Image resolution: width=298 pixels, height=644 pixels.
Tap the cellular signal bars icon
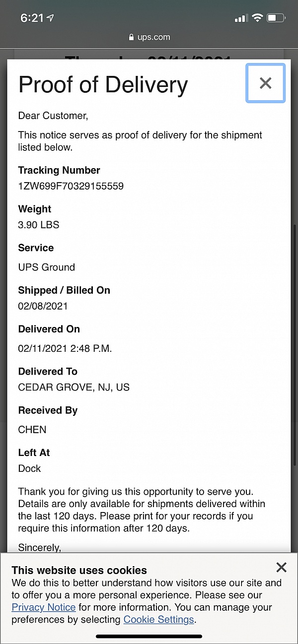tap(241, 18)
